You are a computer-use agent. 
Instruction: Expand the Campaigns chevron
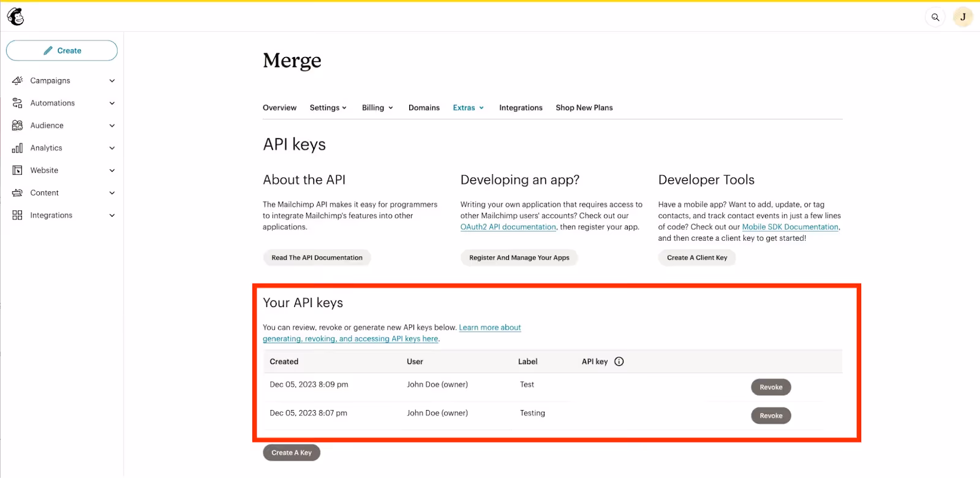pyautogui.click(x=112, y=81)
